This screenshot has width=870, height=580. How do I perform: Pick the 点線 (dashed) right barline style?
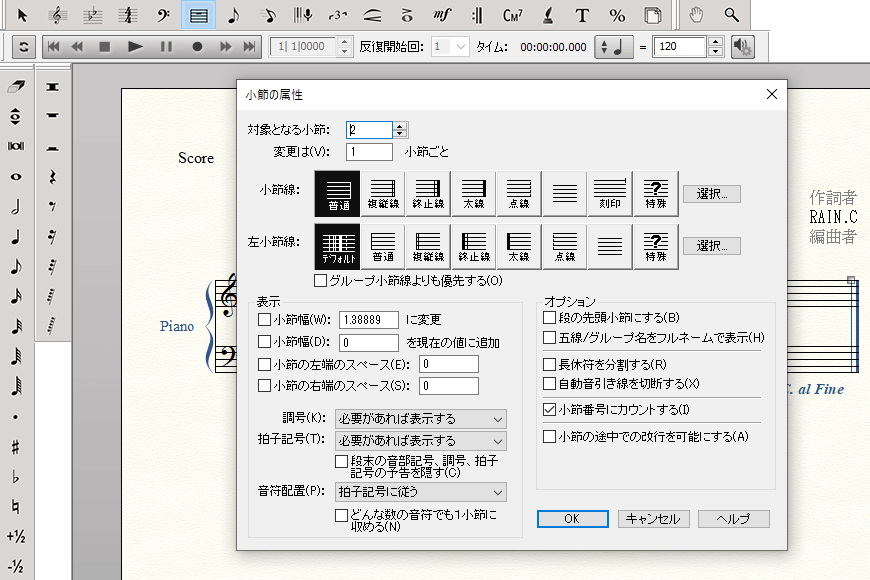[518, 193]
